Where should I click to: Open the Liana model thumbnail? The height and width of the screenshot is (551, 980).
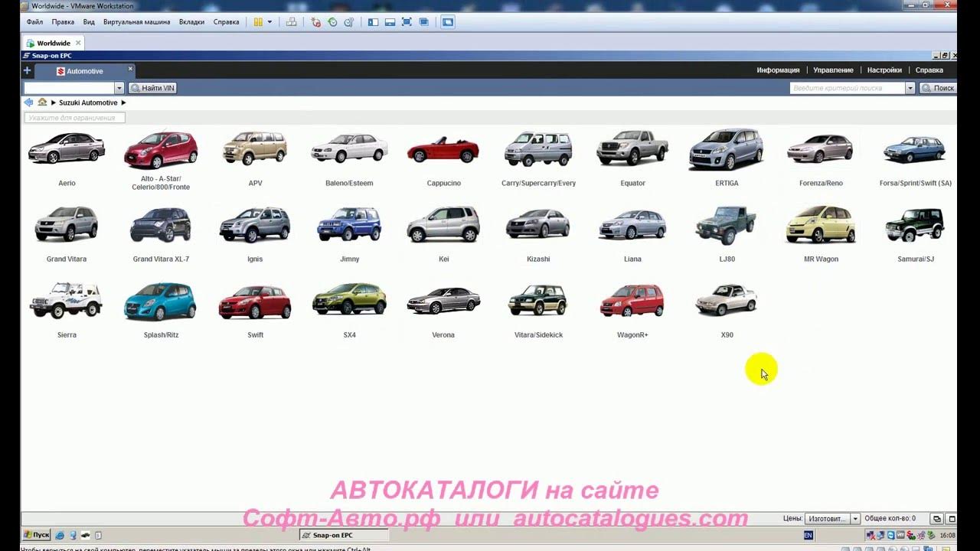tap(632, 224)
